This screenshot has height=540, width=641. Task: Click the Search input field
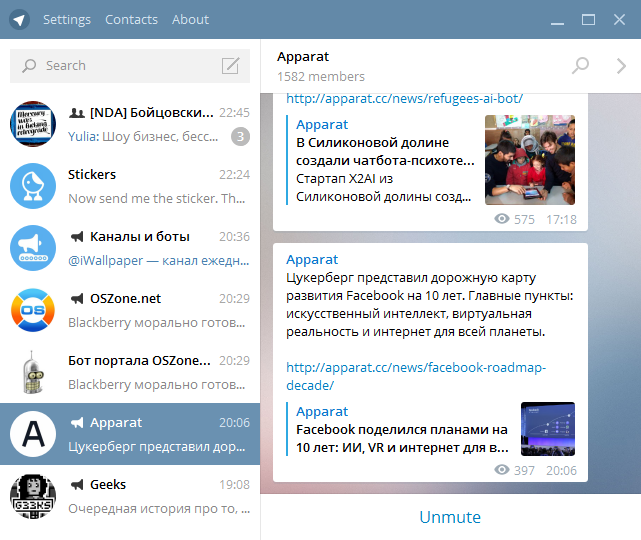(125, 66)
